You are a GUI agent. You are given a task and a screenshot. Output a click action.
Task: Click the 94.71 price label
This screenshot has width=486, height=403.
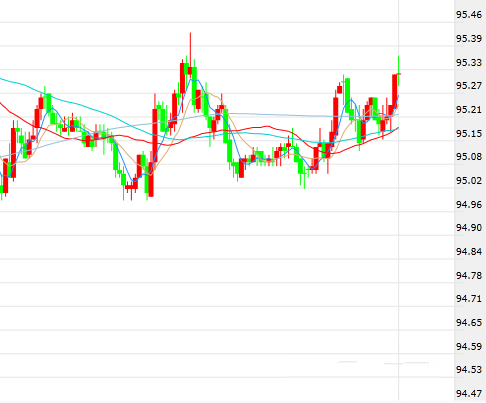469,299
